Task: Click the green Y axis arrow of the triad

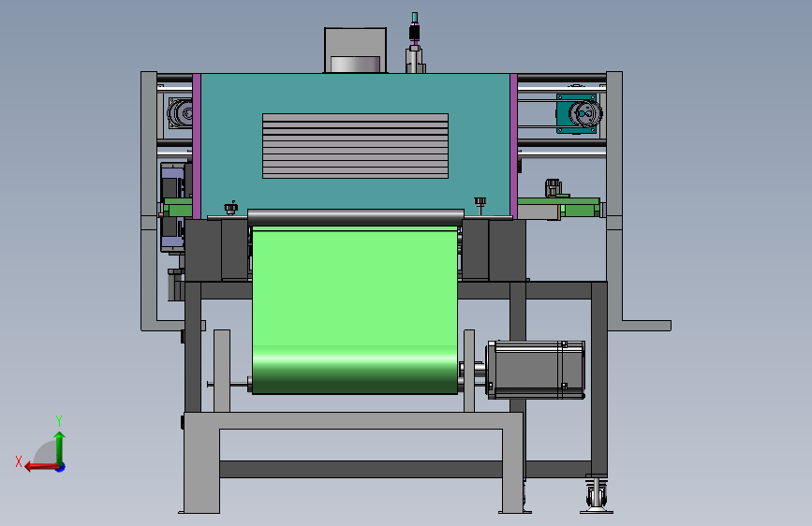Action: click(60, 447)
